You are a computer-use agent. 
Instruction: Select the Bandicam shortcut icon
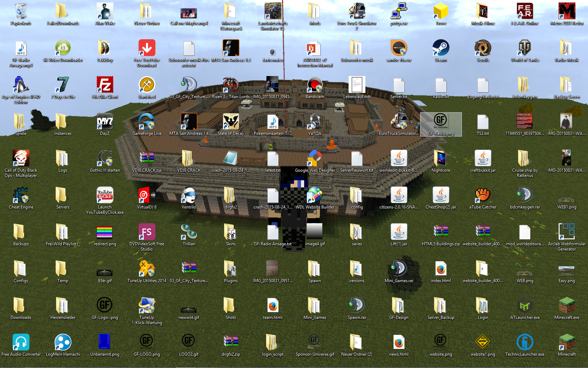315,85
